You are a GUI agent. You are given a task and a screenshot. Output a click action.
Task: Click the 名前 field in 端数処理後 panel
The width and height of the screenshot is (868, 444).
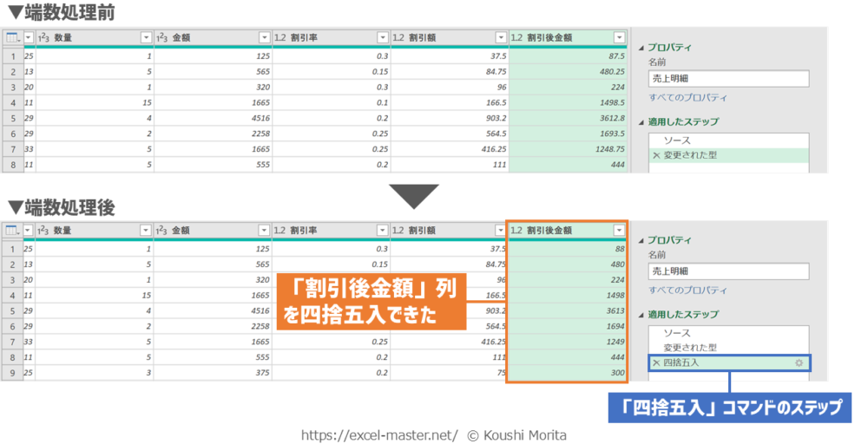click(727, 271)
